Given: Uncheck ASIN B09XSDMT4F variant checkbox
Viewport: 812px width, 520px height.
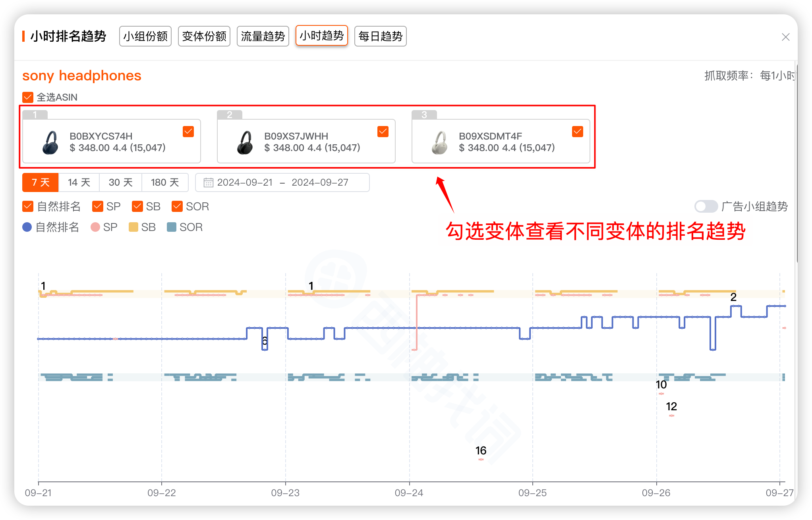Looking at the screenshot, I should coord(578,132).
